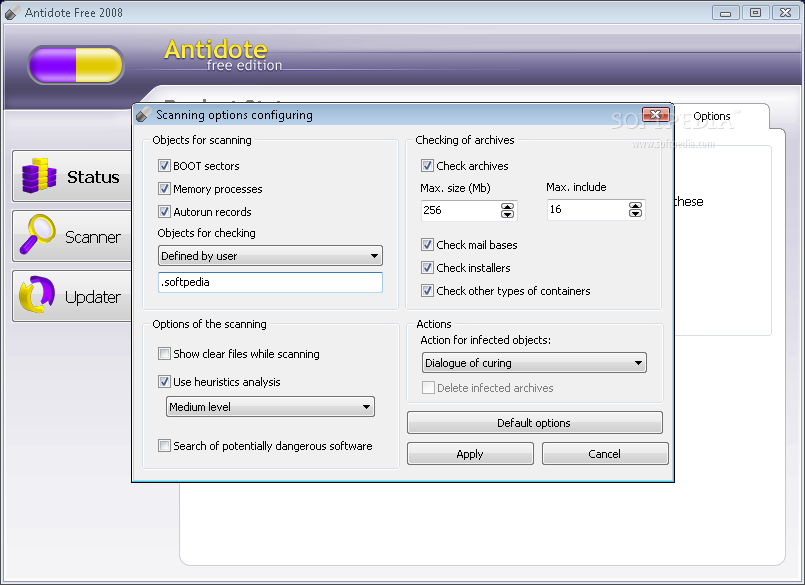Increase the Max. size (Mb) value
This screenshot has height=585, width=805.
(507, 206)
